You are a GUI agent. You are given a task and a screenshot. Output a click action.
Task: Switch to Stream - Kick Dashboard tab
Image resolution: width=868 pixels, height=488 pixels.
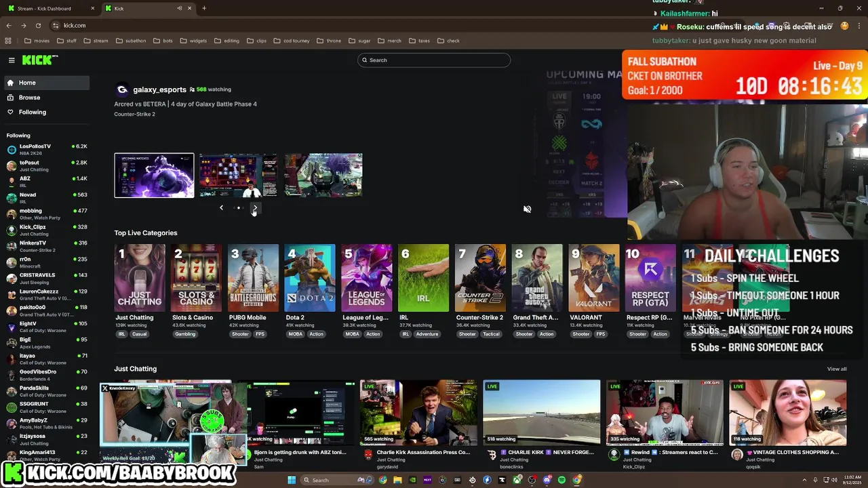point(52,8)
